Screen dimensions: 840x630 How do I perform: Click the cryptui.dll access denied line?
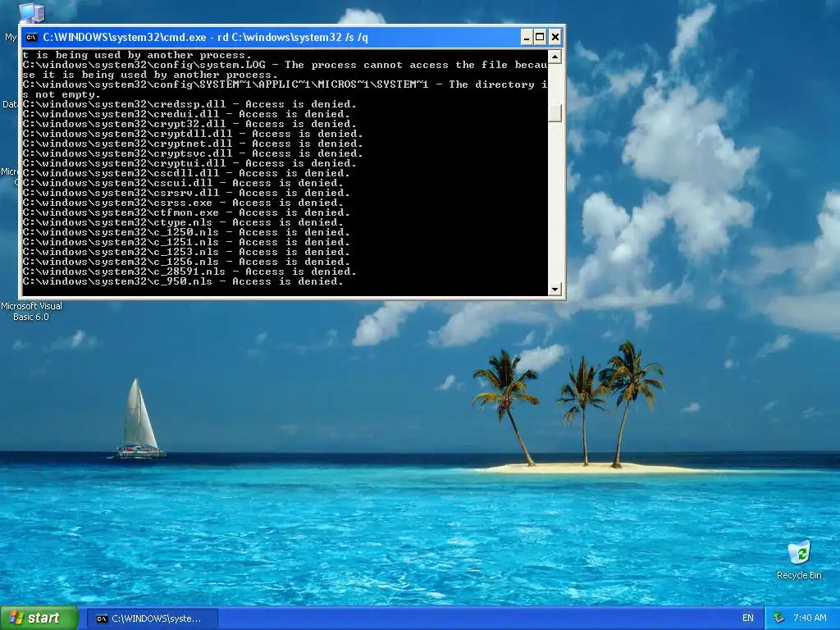pyautogui.click(x=189, y=163)
